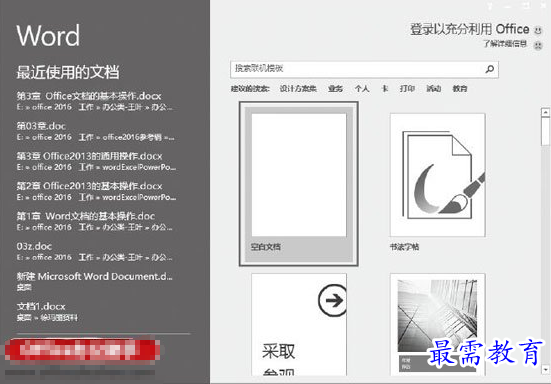Open recent file 第3章 Office2013的通用操作.docx

coord(96,161)
